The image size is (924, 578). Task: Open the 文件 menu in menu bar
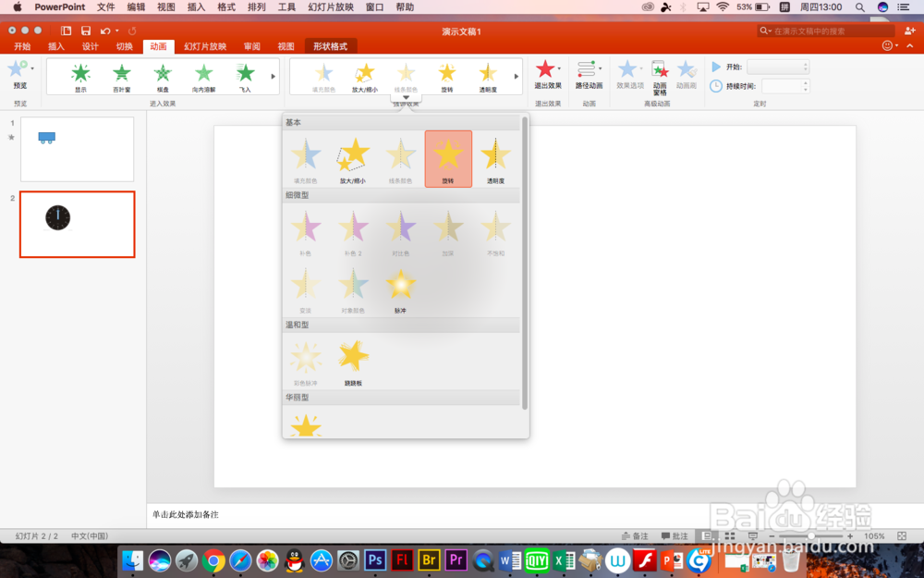(106, 7)
